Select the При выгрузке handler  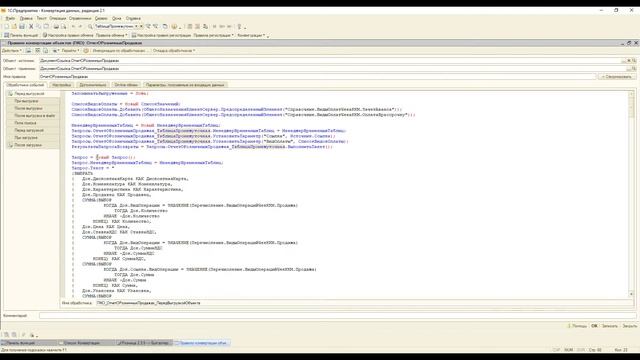[x=33, y=101]
